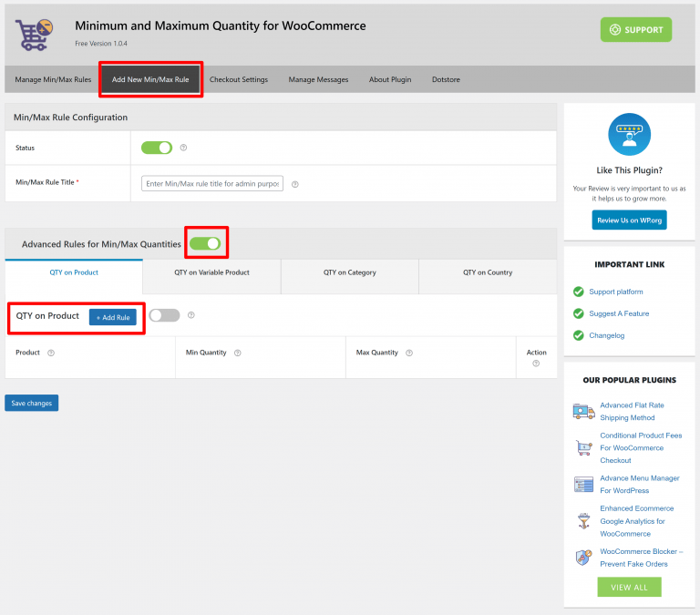Click the help icon beside QTY on Product toggle

tap(191, 315)
